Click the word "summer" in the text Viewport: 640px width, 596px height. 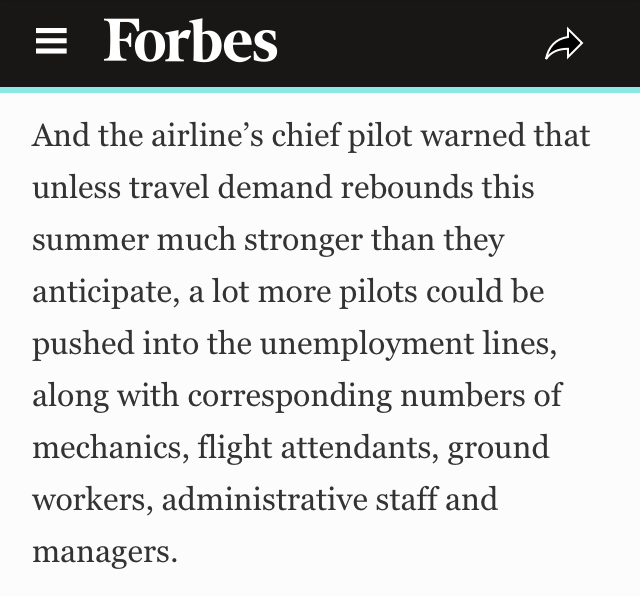[90, 240]
